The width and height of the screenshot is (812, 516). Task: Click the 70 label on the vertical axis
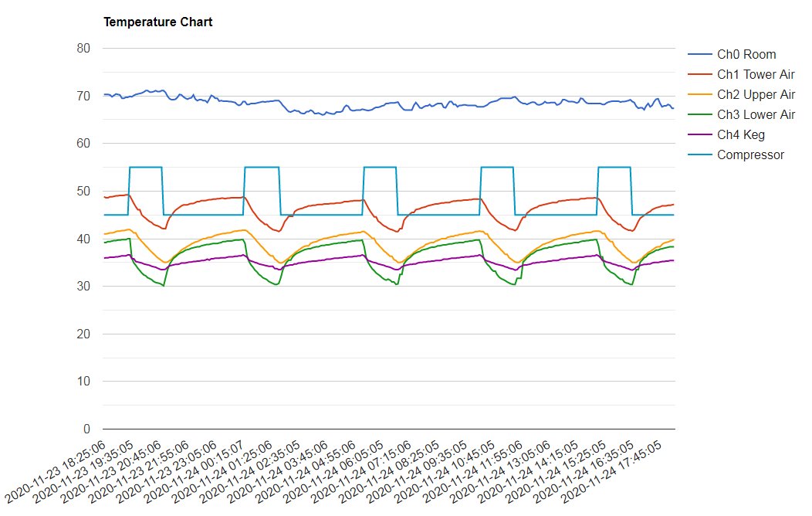[83, 97]
